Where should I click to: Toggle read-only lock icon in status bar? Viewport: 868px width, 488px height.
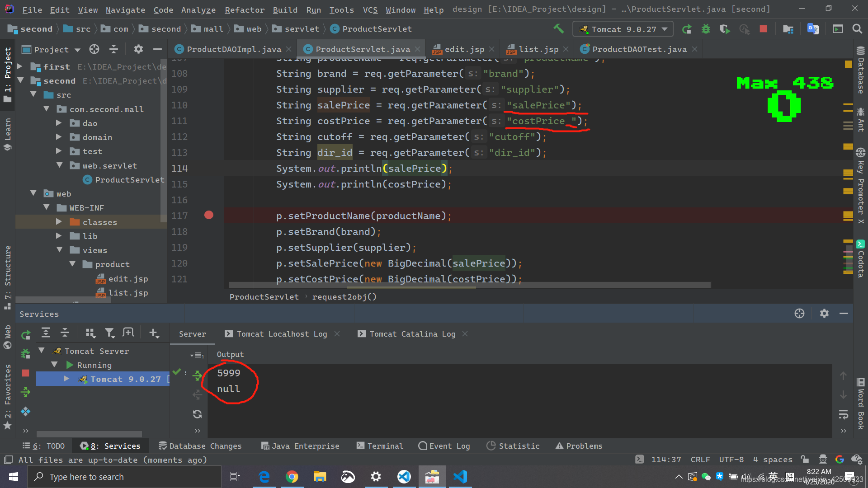[x=805, y=460]
